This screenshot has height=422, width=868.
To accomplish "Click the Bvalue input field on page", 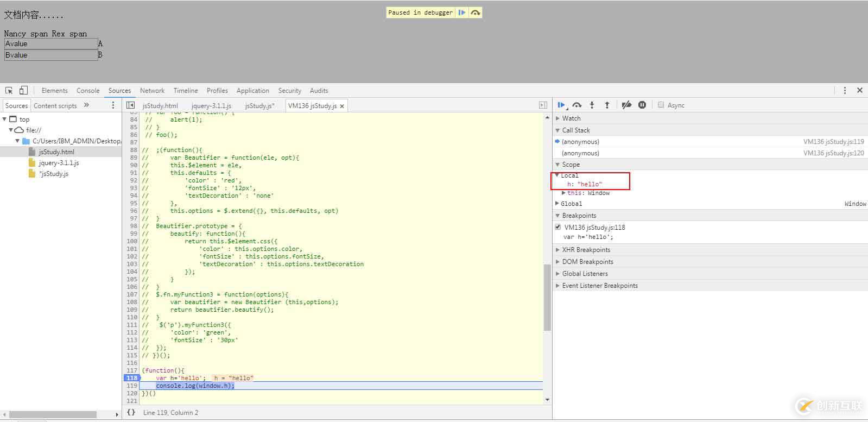I will coord(51,55).
